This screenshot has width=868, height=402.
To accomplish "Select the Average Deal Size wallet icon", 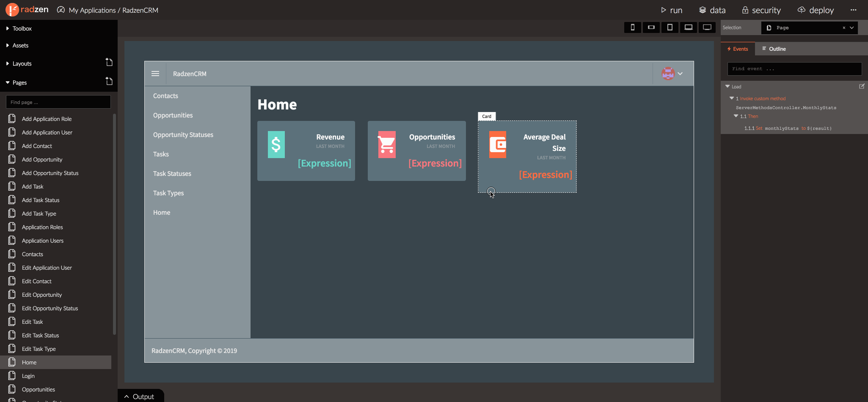I will pos(498,145).
